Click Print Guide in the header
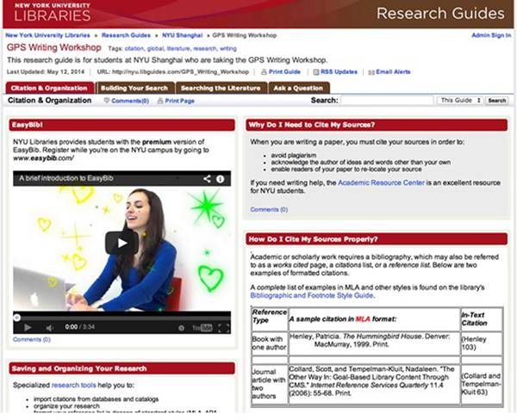517x420 pixels. (284, 72)
